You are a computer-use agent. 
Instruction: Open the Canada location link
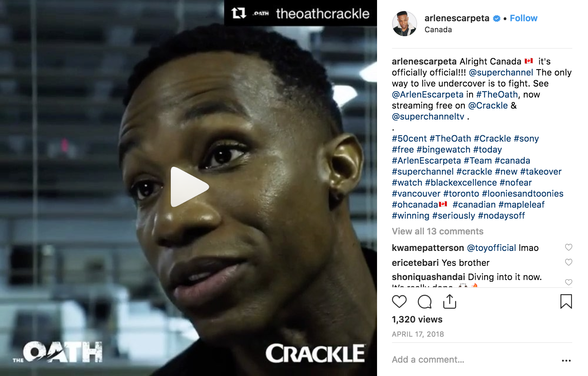tap(438, 29)
